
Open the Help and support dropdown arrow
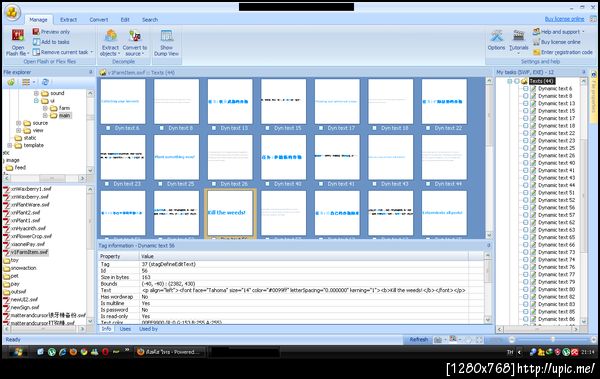coord(583,32)
